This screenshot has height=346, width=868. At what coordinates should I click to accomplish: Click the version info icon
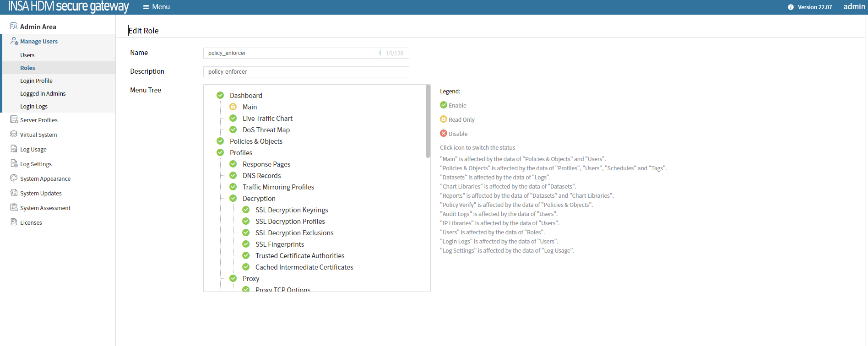coord(791,7)
